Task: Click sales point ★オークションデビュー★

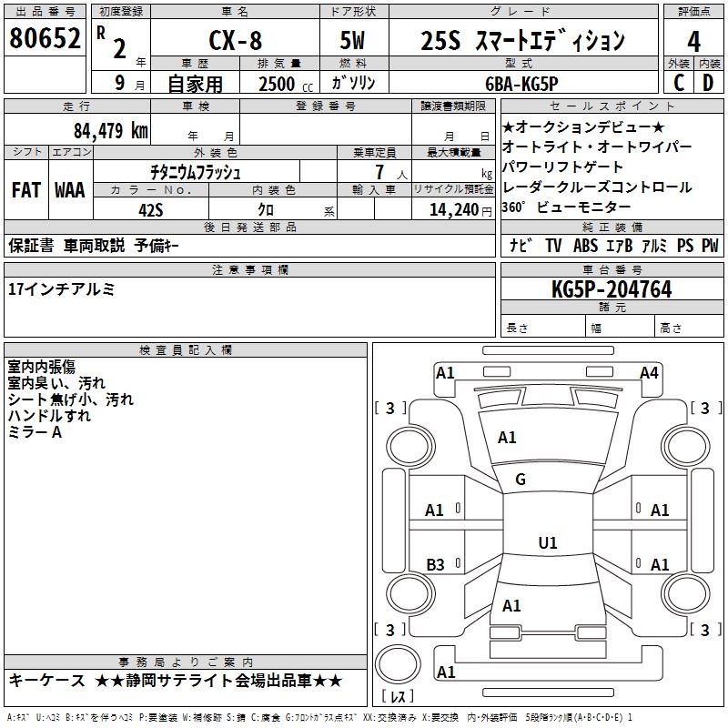Action: point(583,126)
